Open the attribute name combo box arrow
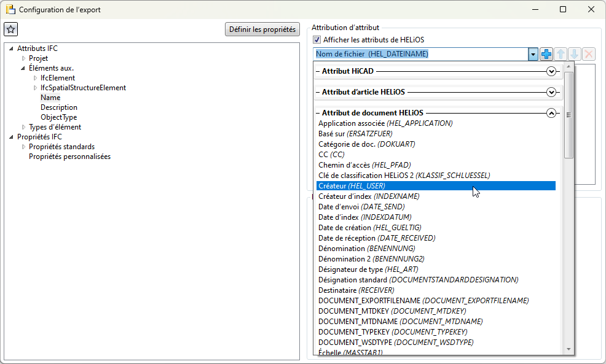Screen dimensions: 606x364 [x=533, y=54]
